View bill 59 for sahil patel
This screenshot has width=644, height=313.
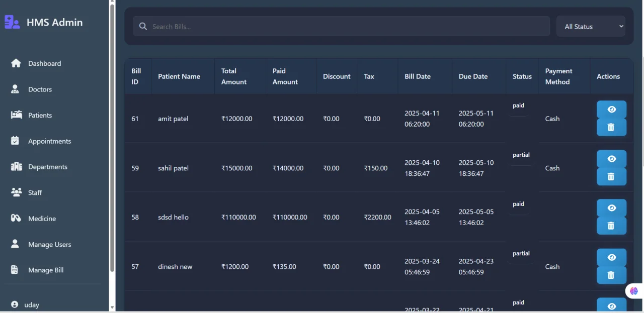pos(611,159)
